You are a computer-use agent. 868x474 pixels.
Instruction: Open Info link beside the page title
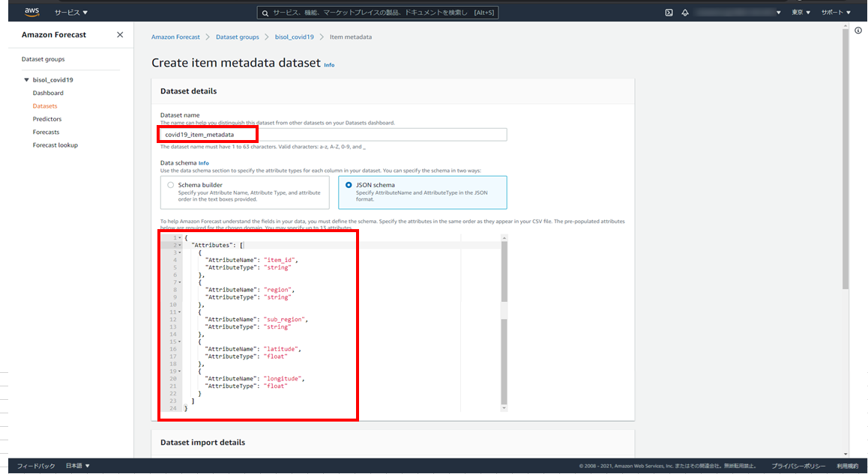click(x=329, y=65)
